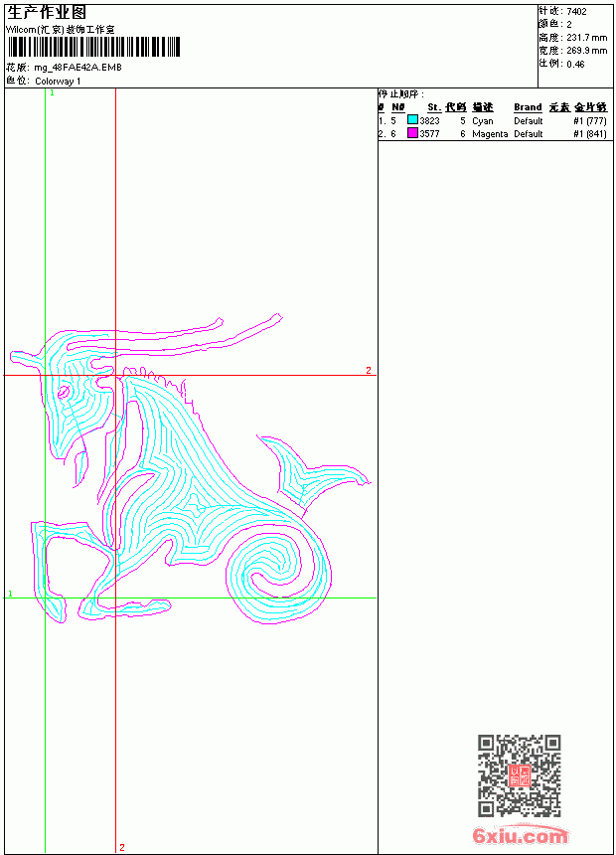Viewport: 616px width, 855px height.
Task: Click the St. column header
Action: (x=433, y=107)
